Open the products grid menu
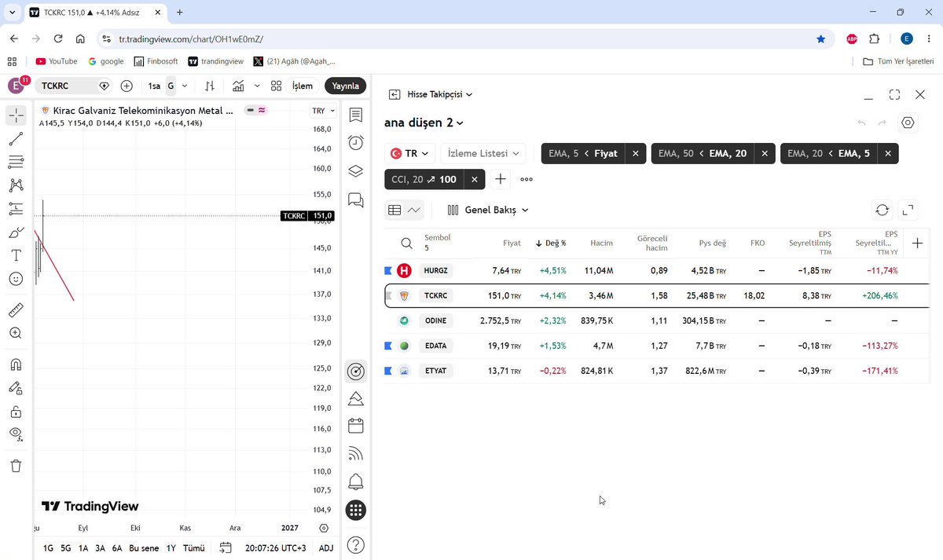 click(356, 511)
